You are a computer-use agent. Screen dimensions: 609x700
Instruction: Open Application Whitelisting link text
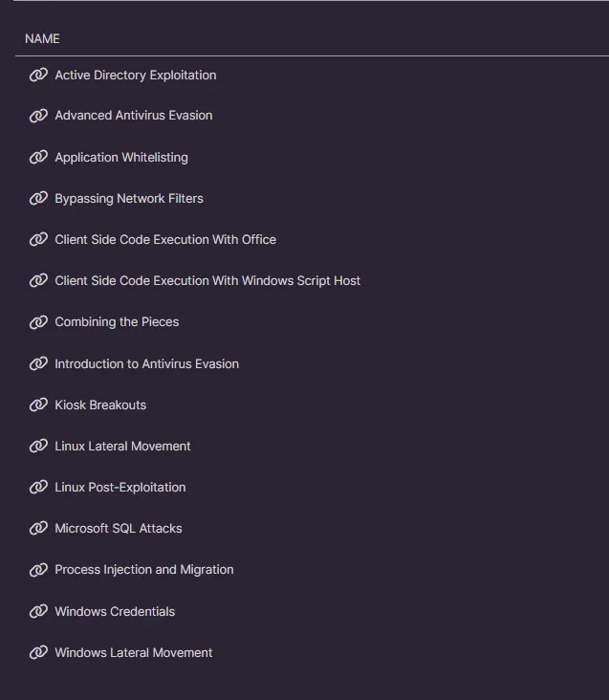(x=121, y=157)
